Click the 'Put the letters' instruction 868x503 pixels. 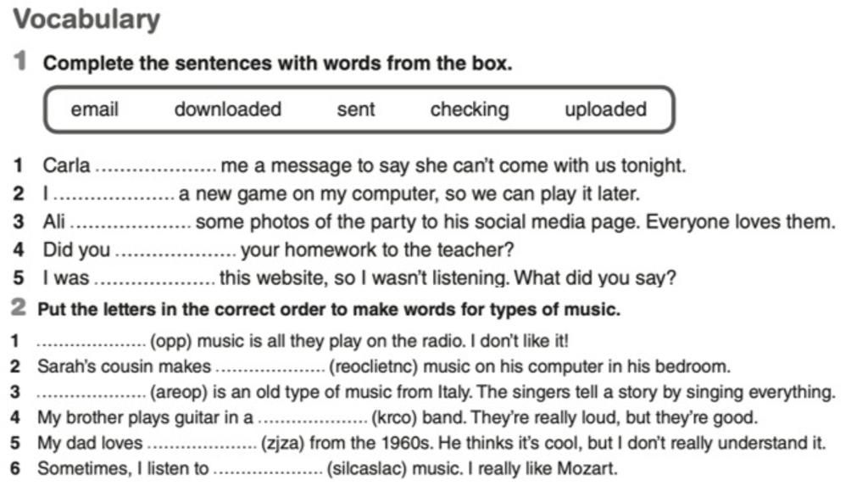329,309
